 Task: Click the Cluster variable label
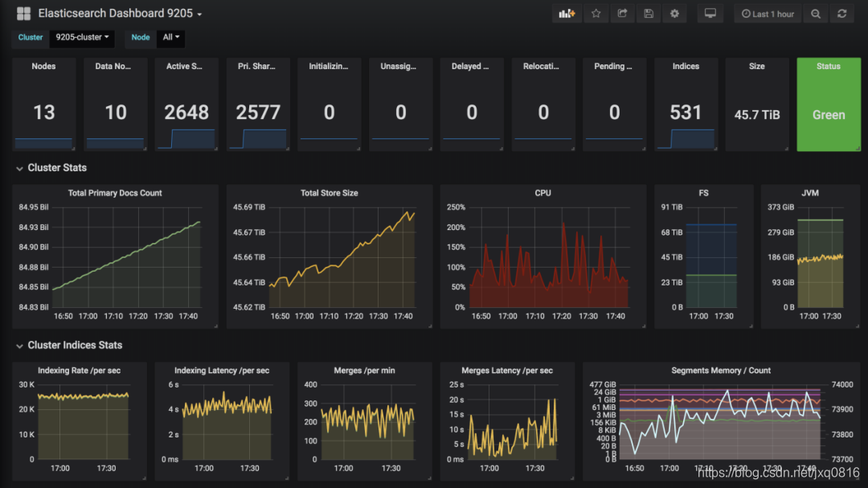pyautogui.click(x=31, y=38)
